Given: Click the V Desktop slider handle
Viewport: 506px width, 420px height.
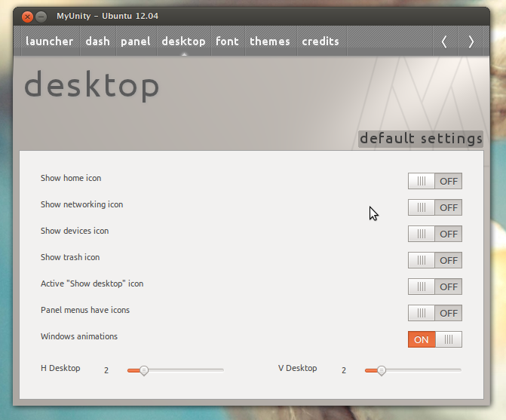Looking at the screenshot, I should pos(382,370).
